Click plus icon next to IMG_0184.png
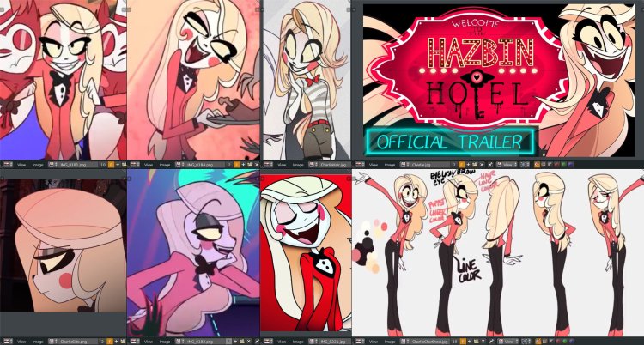 pyautogui.click(x=243, y=164)
